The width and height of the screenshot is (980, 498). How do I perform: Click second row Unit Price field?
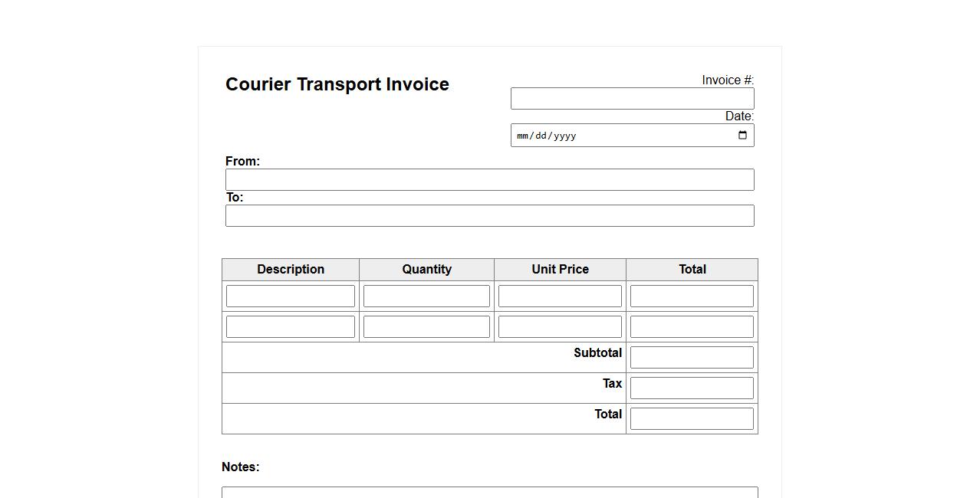(560, 327)
